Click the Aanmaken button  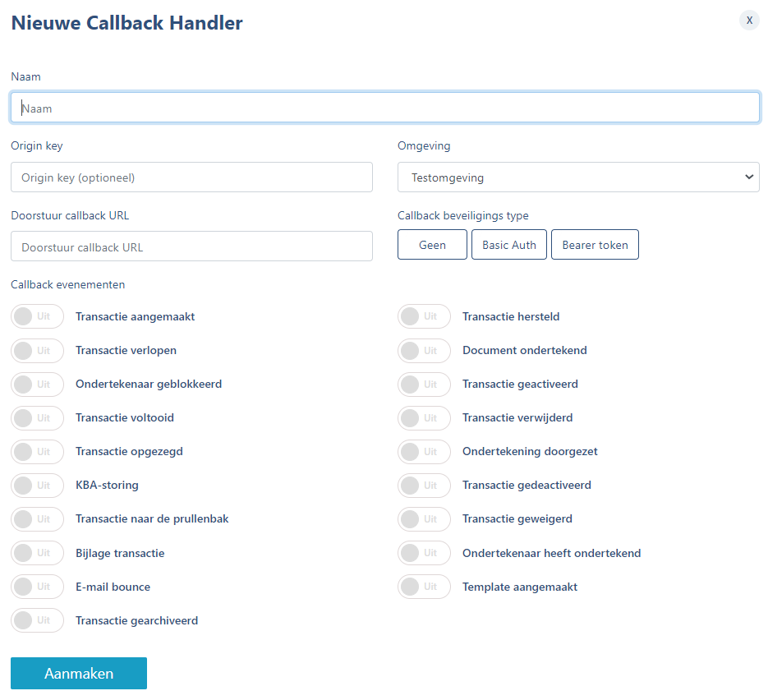tap(79, 673)
